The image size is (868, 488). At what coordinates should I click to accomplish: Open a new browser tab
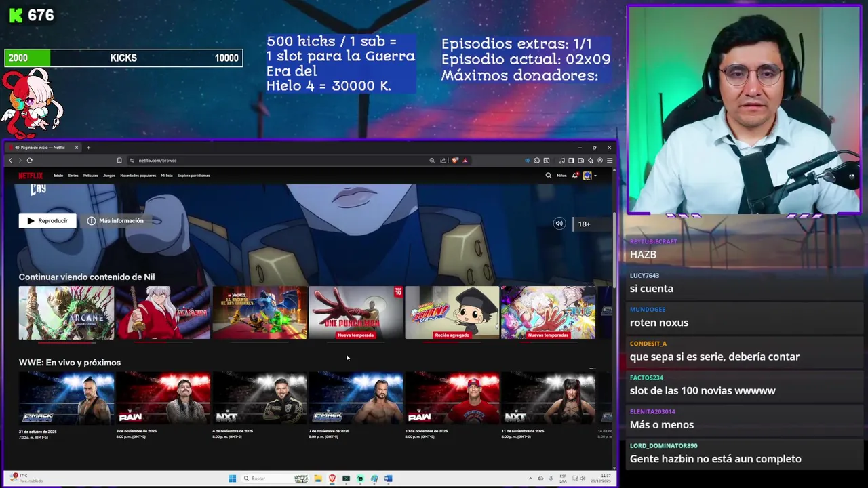88,148
